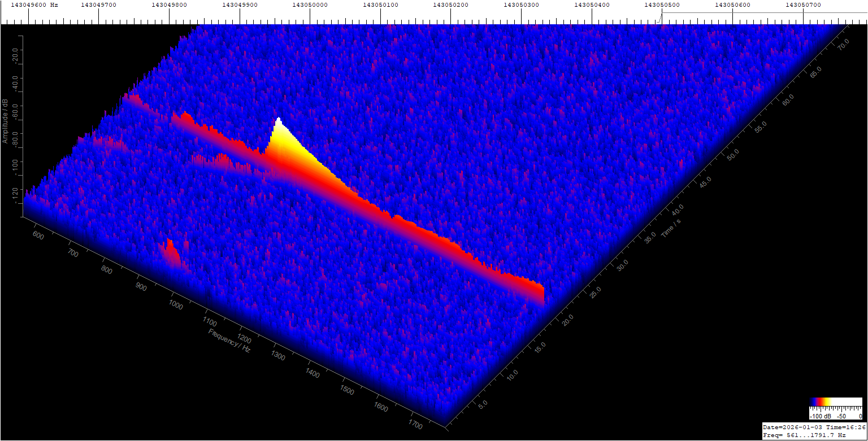
Task: Click the Amplitude / dB axis title
Action: click(x=5, y=121)
